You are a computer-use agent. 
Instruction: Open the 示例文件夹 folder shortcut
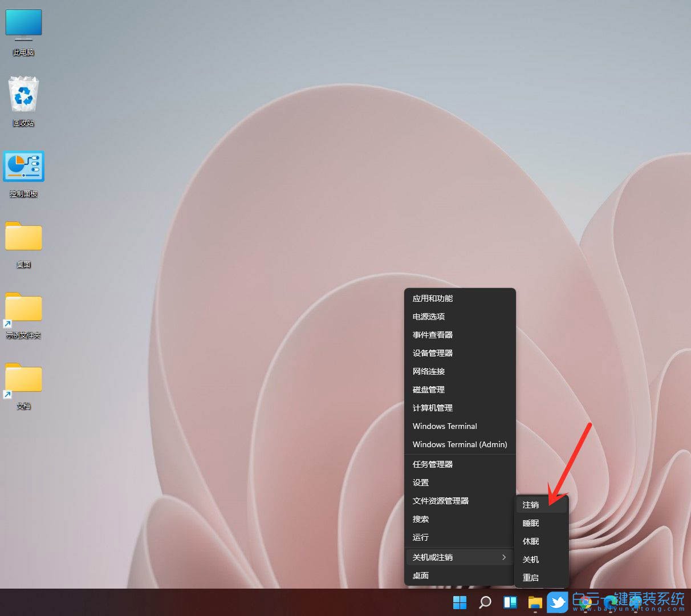click(23, 309)
